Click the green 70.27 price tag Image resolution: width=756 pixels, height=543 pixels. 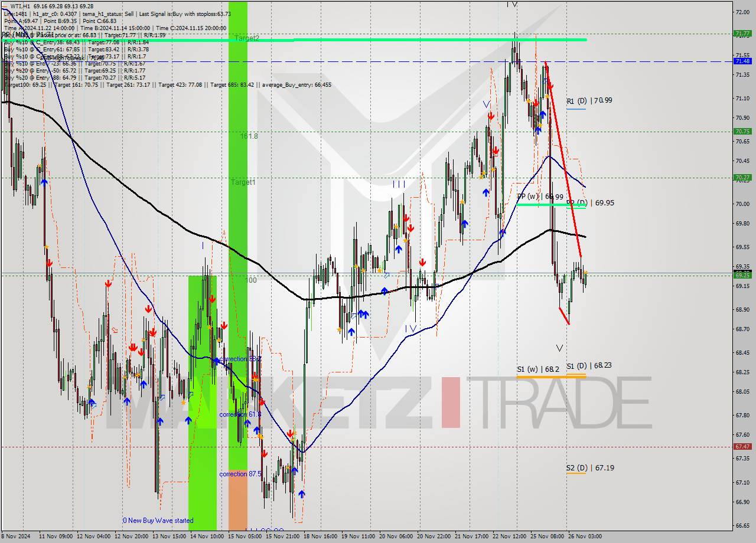[742, 177]
